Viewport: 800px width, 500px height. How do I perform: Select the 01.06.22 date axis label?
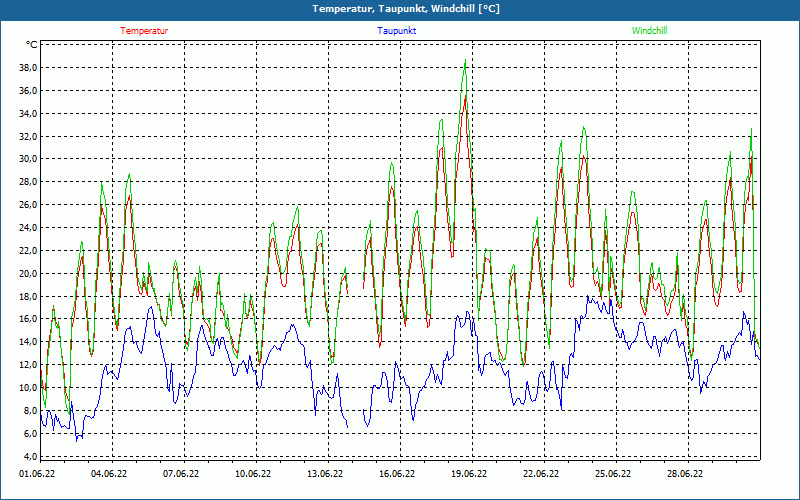coord(37,474)
